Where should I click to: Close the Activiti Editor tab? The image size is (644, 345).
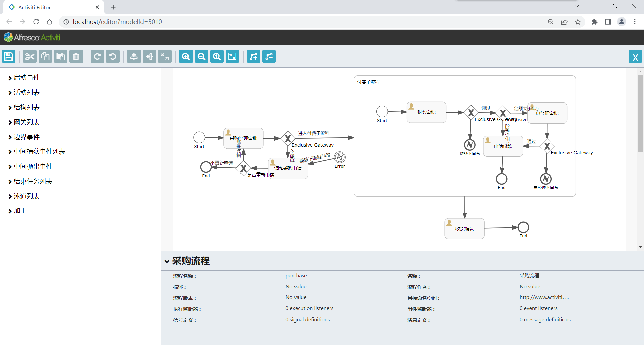click(97, 7)
